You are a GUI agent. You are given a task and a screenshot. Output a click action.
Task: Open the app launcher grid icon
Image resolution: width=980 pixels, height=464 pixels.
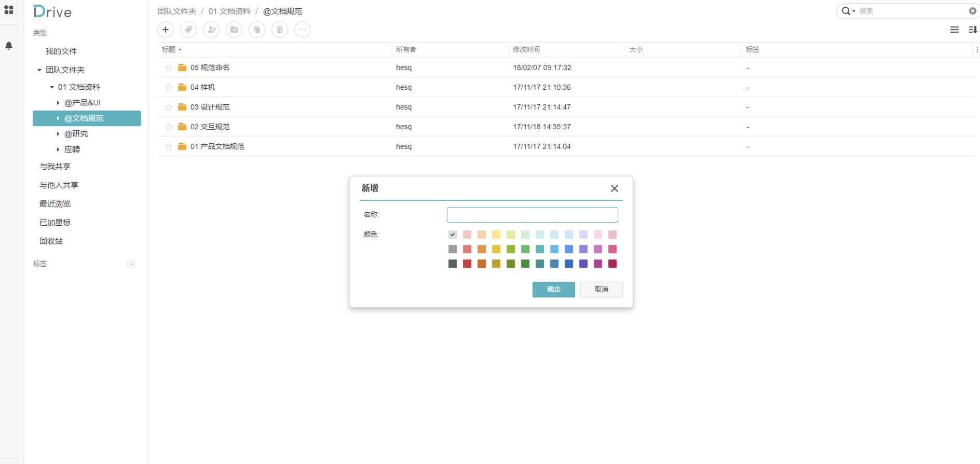point(9,10)
